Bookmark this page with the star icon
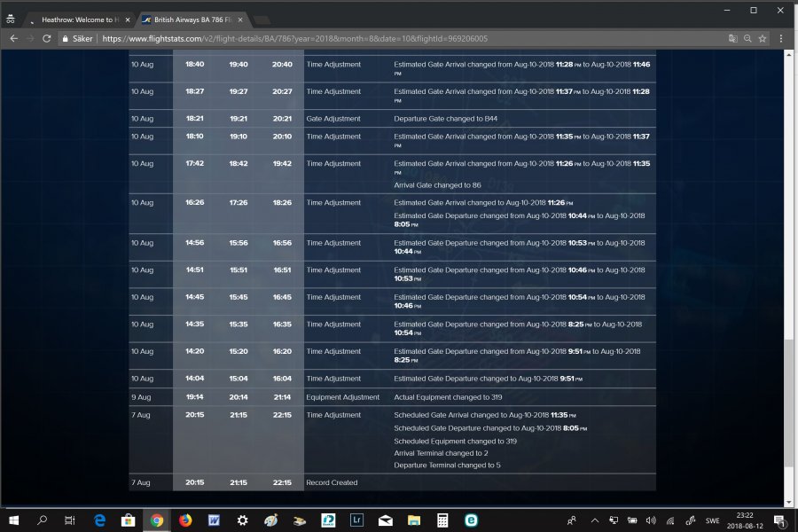Image resolution: width=798 pixels, height=532 pixels. pyautogui.click(x=763, y=39)
